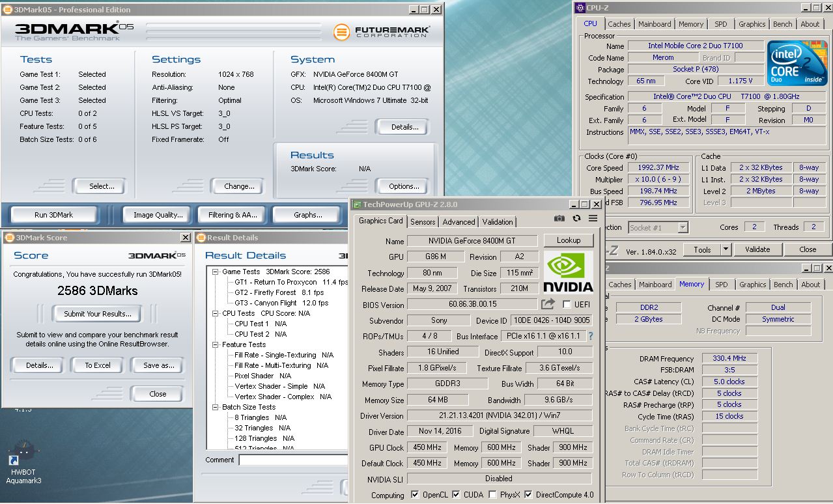Viewport: 833px width, 504px height.
Task: Select the Pixel Shader tree row
Action: [262, 376]
